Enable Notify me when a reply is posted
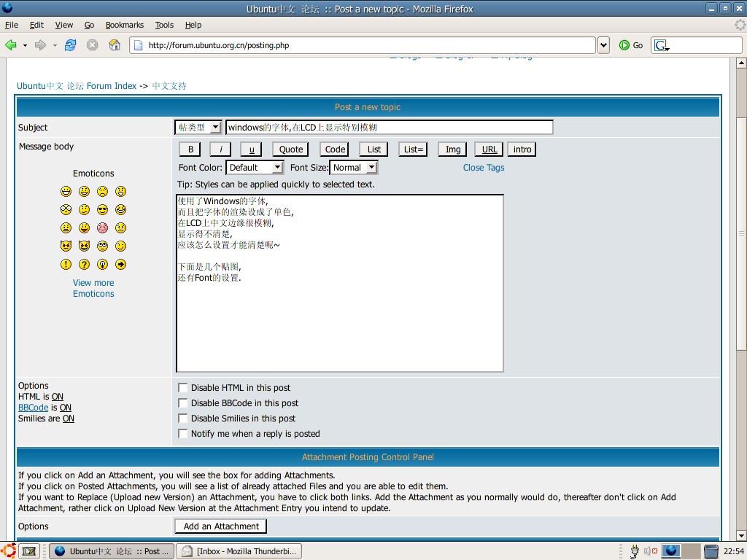This screenshot has height=560, width=747. (x=182, y=433)
